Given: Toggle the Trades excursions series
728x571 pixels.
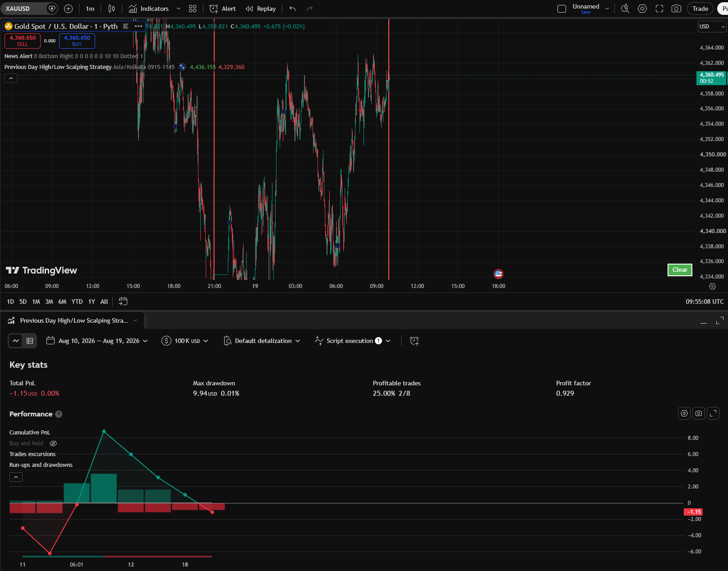Looking at the screenshot, I should point(32,454).
